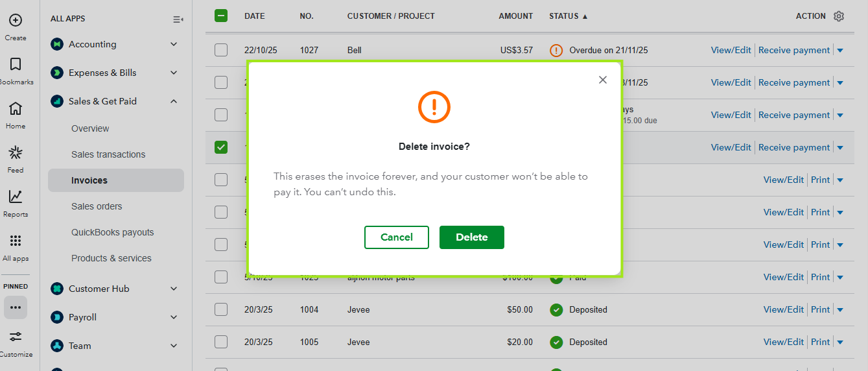Sort by the STATUS column header
This screenshot has height=371, width=868.
click(x=569, y=16)
